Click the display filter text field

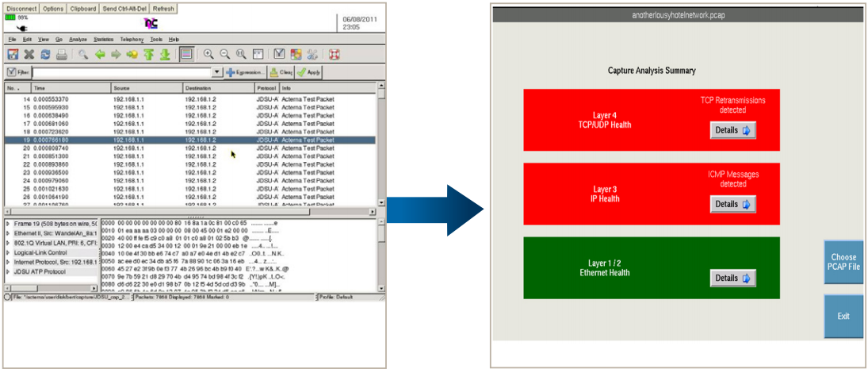(x=122, y=72)
